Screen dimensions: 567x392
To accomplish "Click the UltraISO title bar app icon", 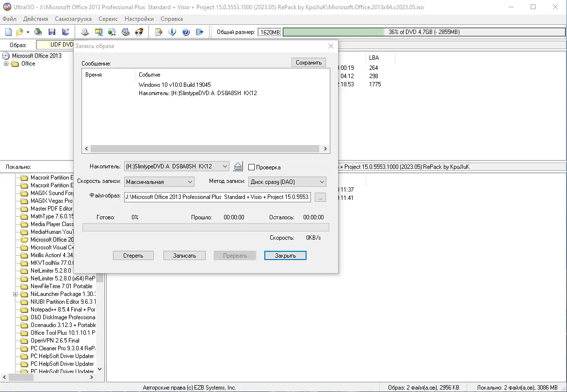I will [x=7, y=7].
